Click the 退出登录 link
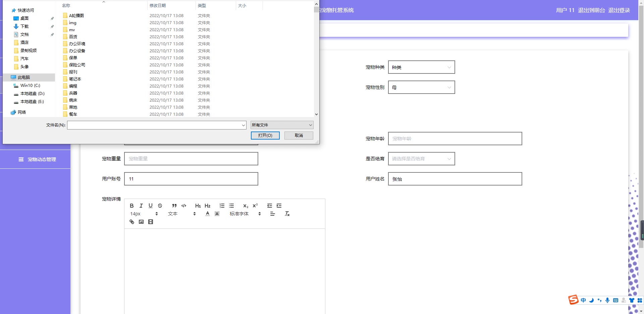Viewport: 644px width, 314px height. 619,10
